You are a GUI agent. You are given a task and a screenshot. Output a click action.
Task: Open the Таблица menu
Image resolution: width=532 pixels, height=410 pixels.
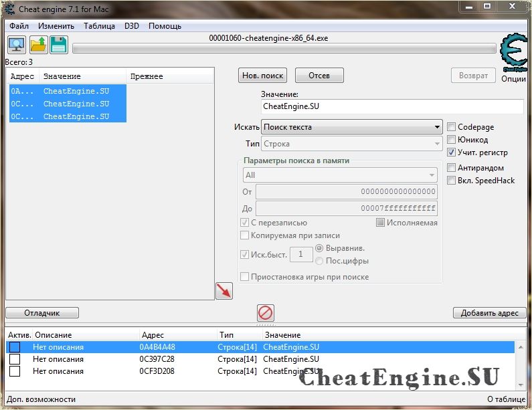tap(100, 26)
